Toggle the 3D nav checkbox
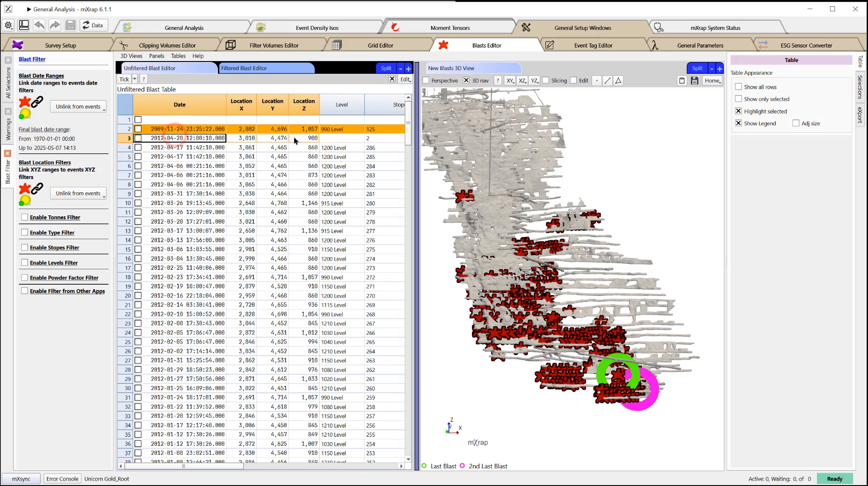The height and width of the screenshot is (486, 868). pyautogui.click(x=466, y=81)
